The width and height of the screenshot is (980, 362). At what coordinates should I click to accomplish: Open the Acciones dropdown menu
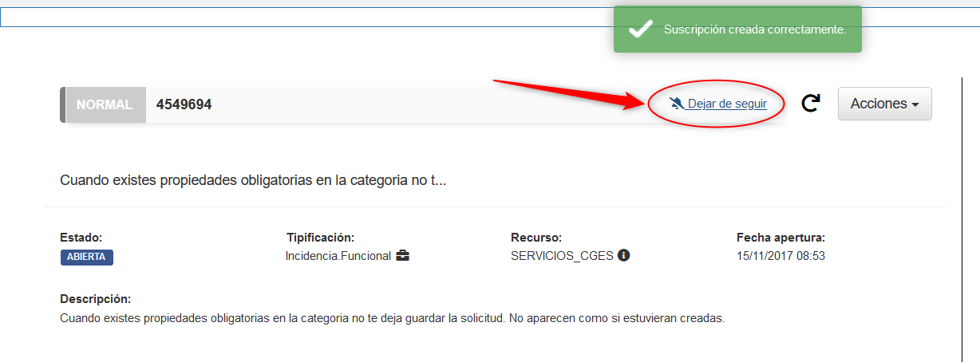885,104
